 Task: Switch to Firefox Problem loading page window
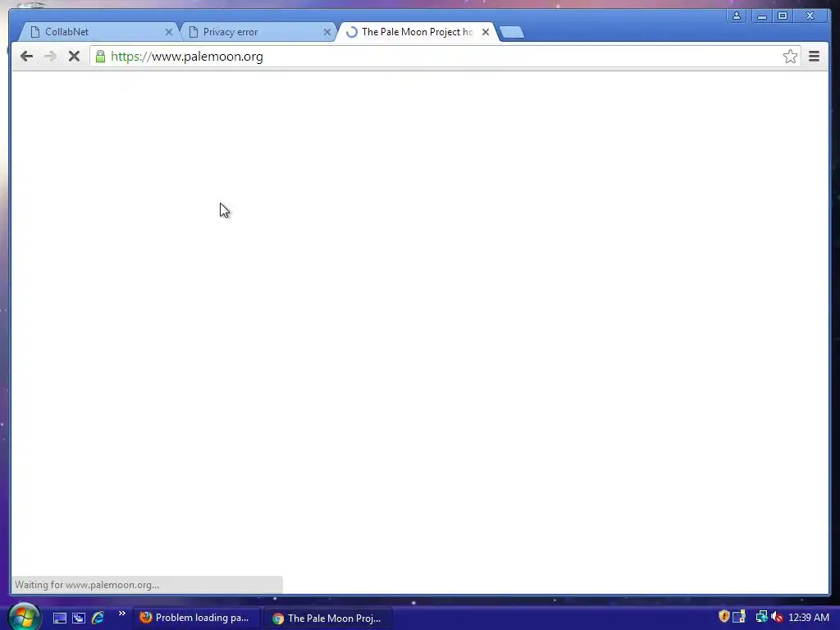tap(196, 618)
